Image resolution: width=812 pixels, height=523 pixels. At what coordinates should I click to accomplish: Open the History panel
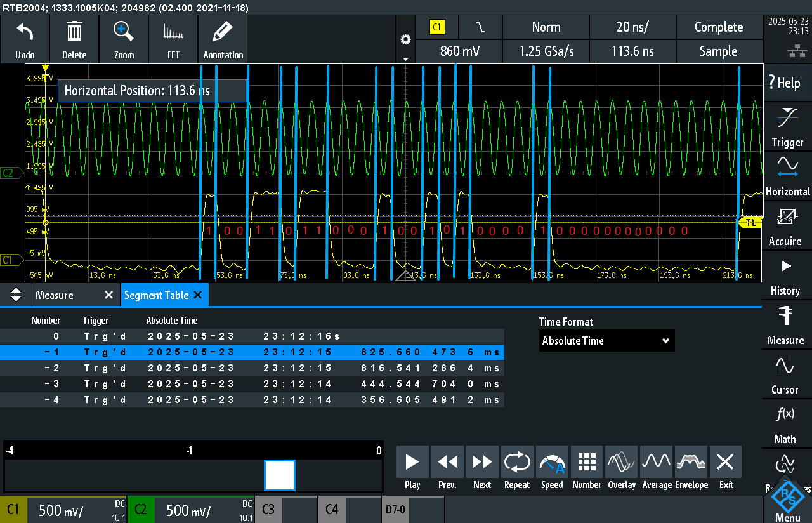[787, 275]
